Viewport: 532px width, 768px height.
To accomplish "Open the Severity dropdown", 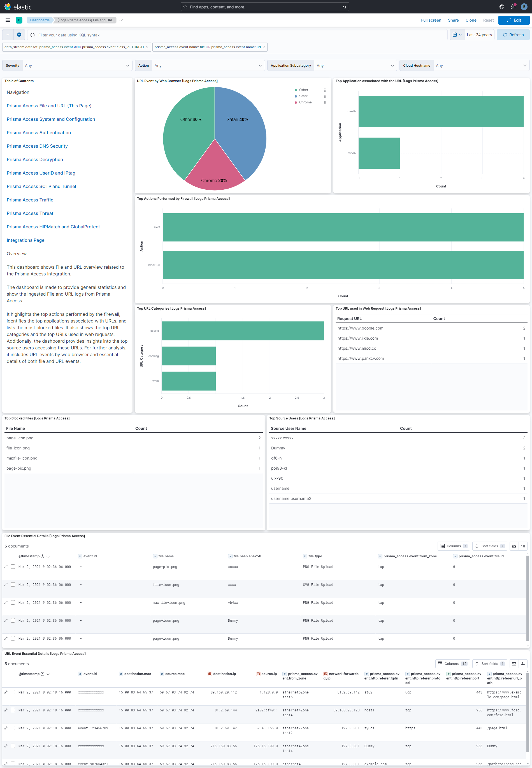I will click(77, 65).
